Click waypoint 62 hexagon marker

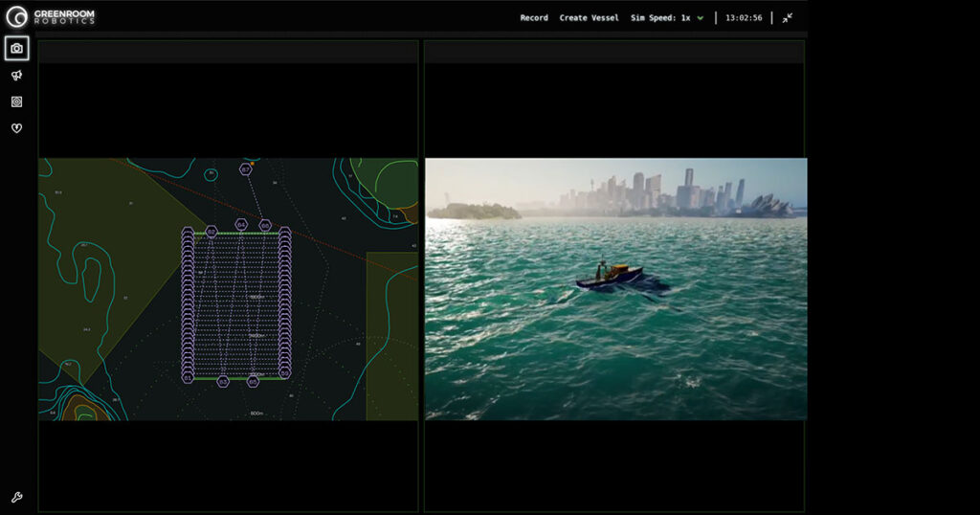coord(212,232)
